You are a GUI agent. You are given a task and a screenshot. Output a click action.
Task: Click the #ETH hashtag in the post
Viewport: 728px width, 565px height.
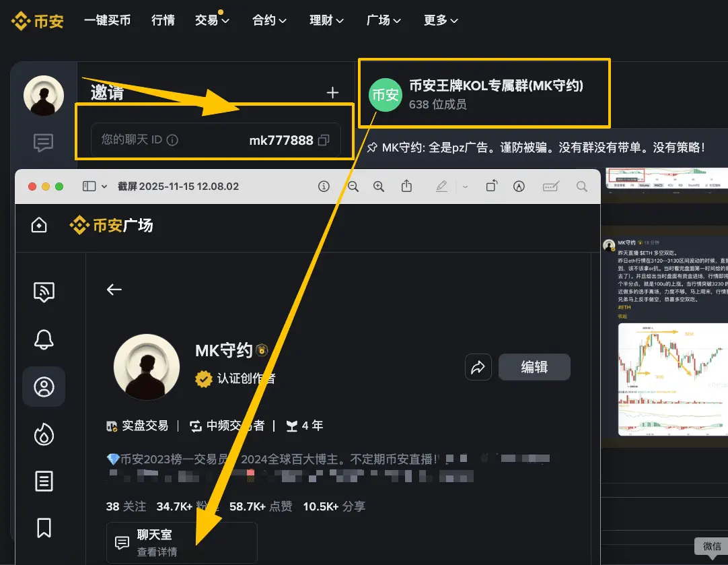coord(624,307)
